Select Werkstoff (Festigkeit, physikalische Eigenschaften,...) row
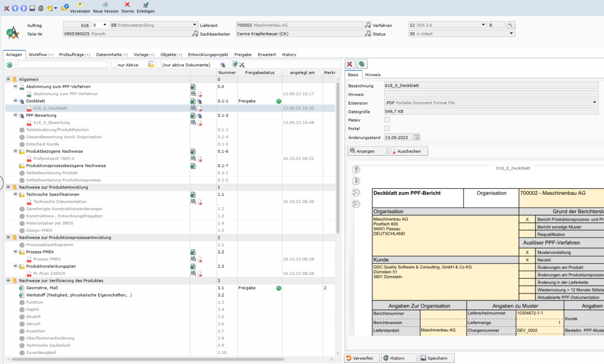This screenshot has height=364, width=604. pyautogui.click(x=79, y=295)
